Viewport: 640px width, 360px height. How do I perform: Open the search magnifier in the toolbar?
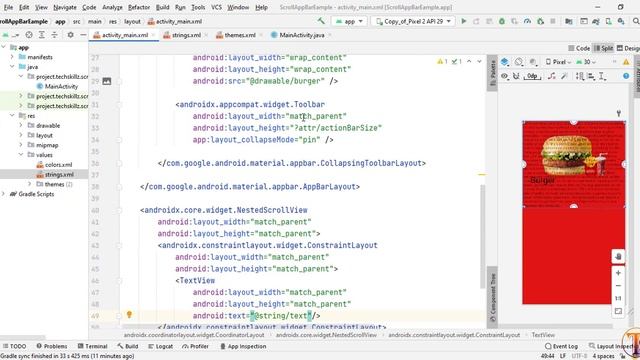pyautogui.click(x=636, y=21)
